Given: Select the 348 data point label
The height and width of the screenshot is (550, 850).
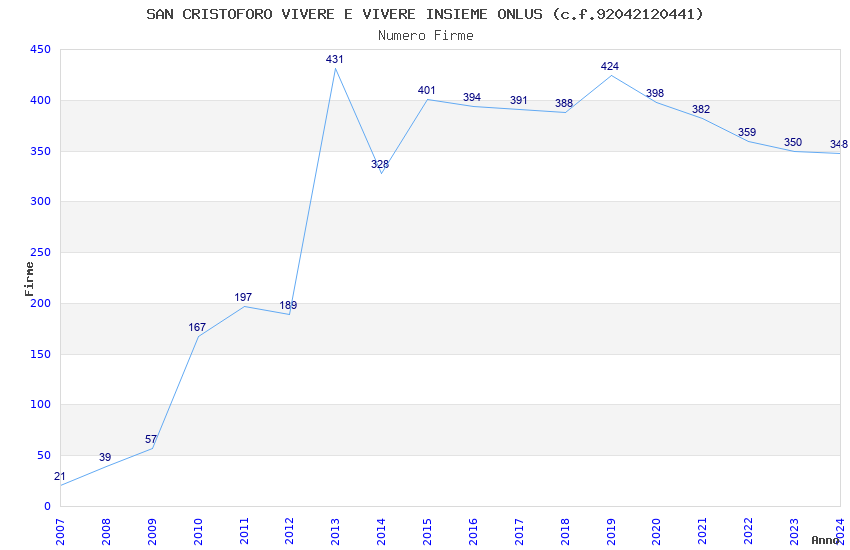Looking at the screenshot, I should 839,144.
